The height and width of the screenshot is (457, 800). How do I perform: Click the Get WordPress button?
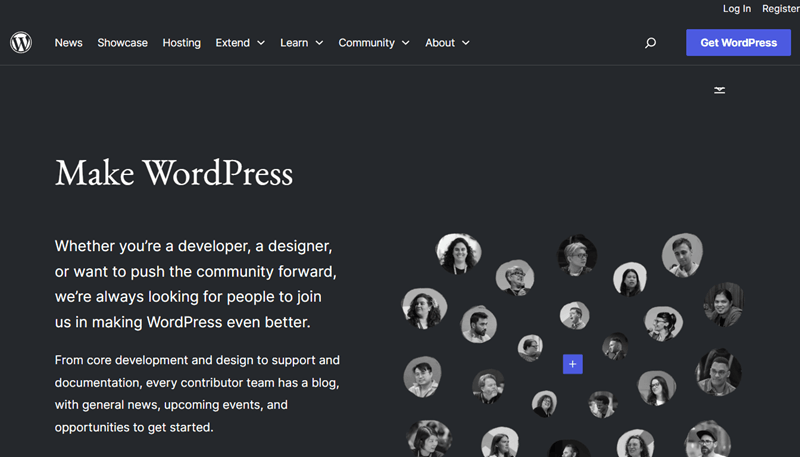(738, 42)
